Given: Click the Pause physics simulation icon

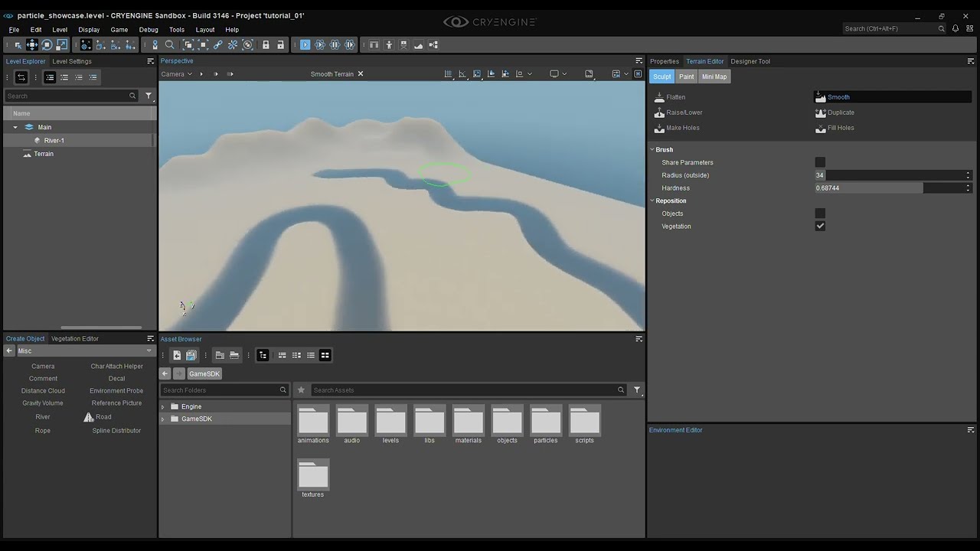Looking at the screenshot, I should (x=335, y=45).
